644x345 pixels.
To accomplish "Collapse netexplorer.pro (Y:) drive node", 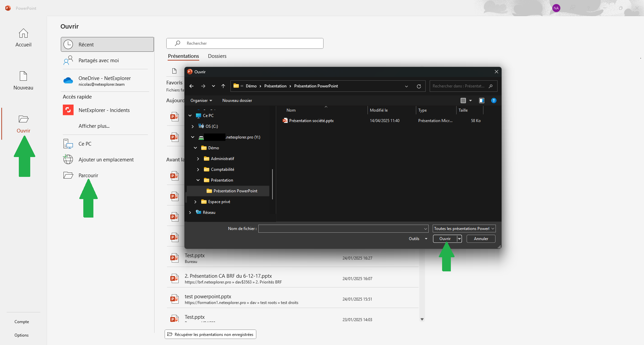I will (192, 137).
